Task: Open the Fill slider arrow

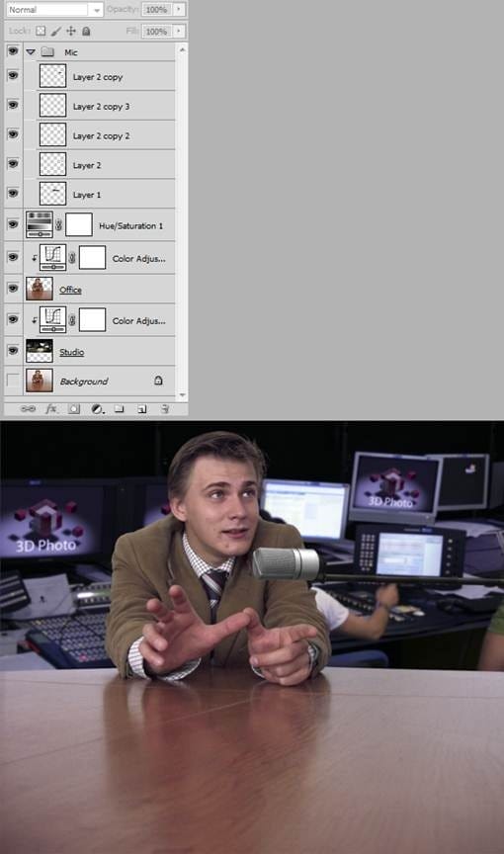Action: 179,31
